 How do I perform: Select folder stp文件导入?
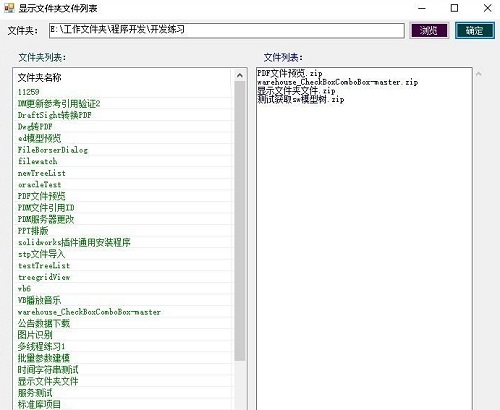click(123, 254)
